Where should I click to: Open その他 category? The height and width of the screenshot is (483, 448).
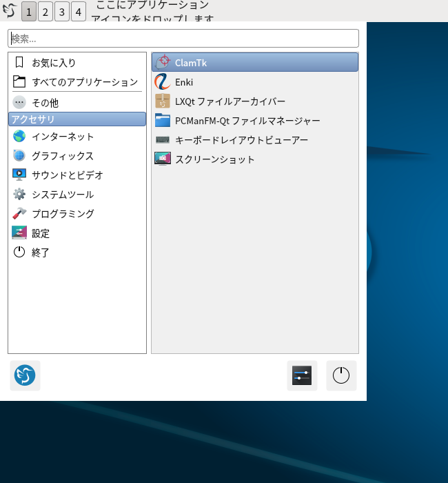77,103
